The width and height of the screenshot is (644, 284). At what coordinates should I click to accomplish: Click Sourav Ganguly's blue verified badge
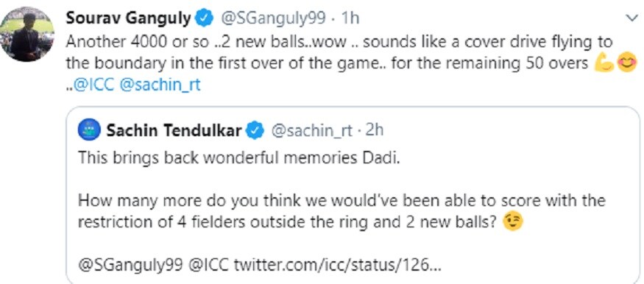[x=204, y=18]
